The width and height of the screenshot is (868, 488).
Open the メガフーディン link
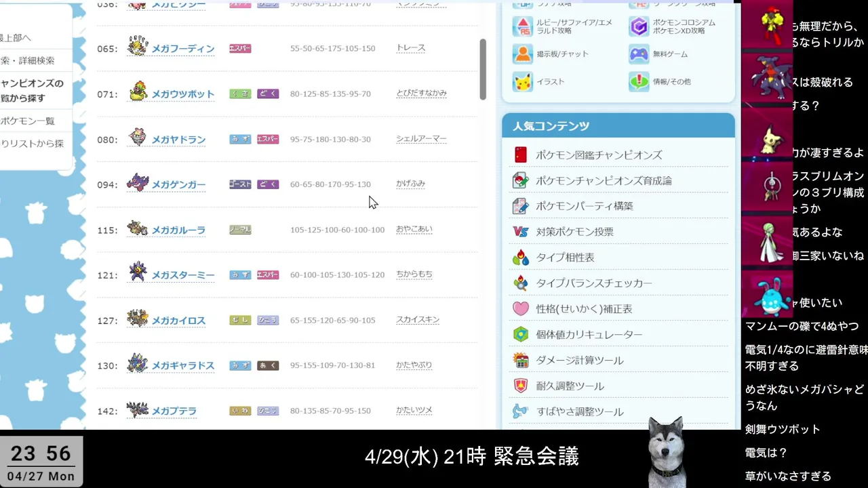[183, 49]
